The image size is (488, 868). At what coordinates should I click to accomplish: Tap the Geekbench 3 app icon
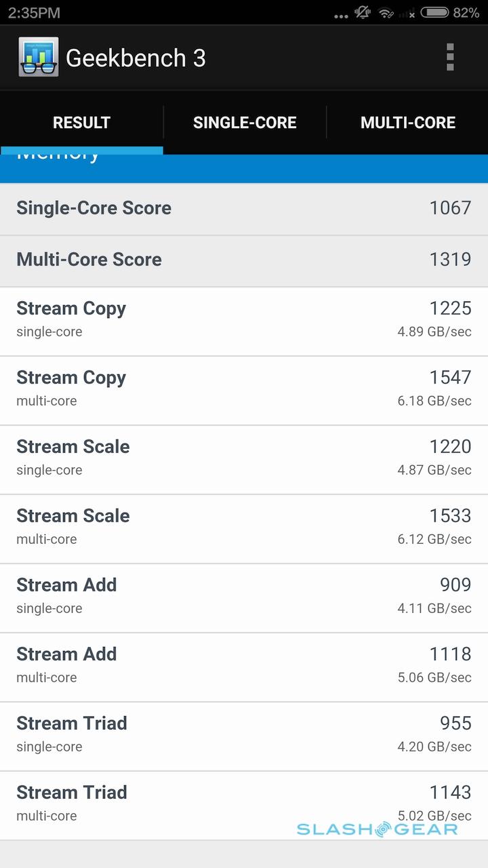click(x=38, y=58)
